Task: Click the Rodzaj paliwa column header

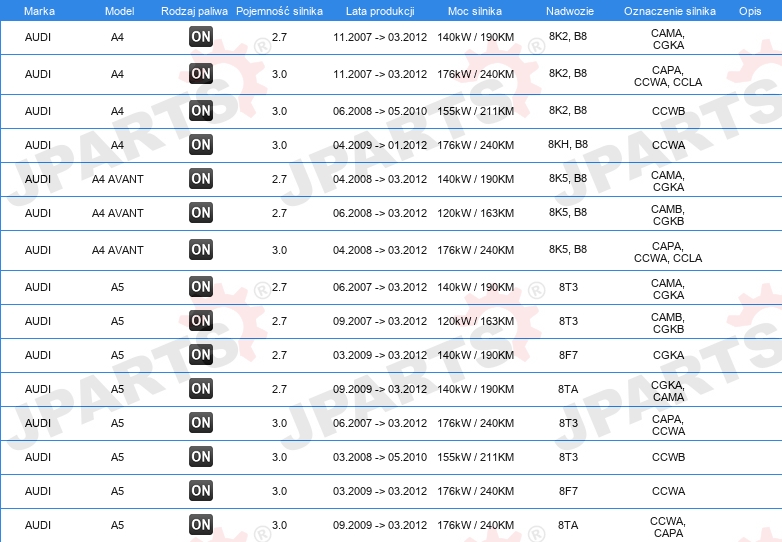Action: (194, 11)
